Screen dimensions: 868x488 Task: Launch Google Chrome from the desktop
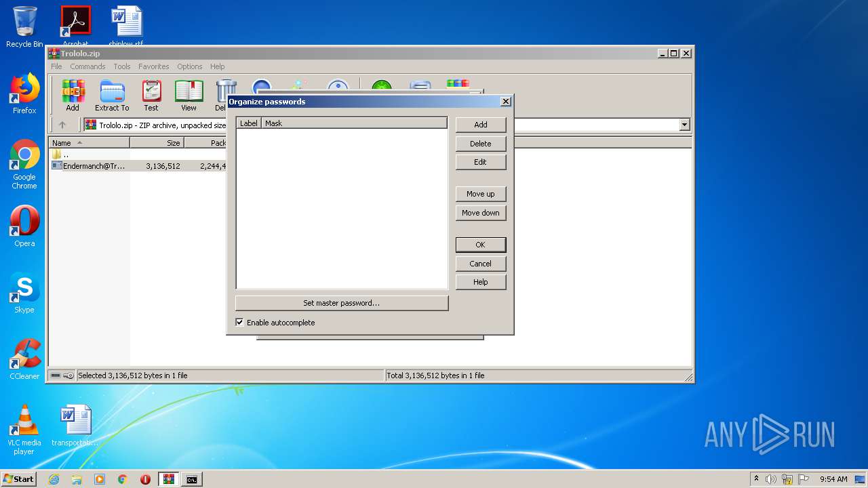pos(24,164)
